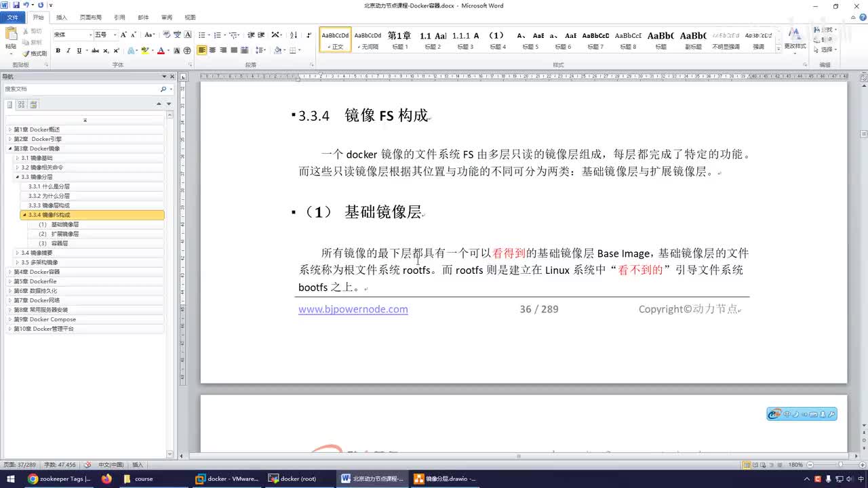Click the search magnifier in navigation pane
The width and height of the screenshot is (868, 488).
tap(163, 89)
